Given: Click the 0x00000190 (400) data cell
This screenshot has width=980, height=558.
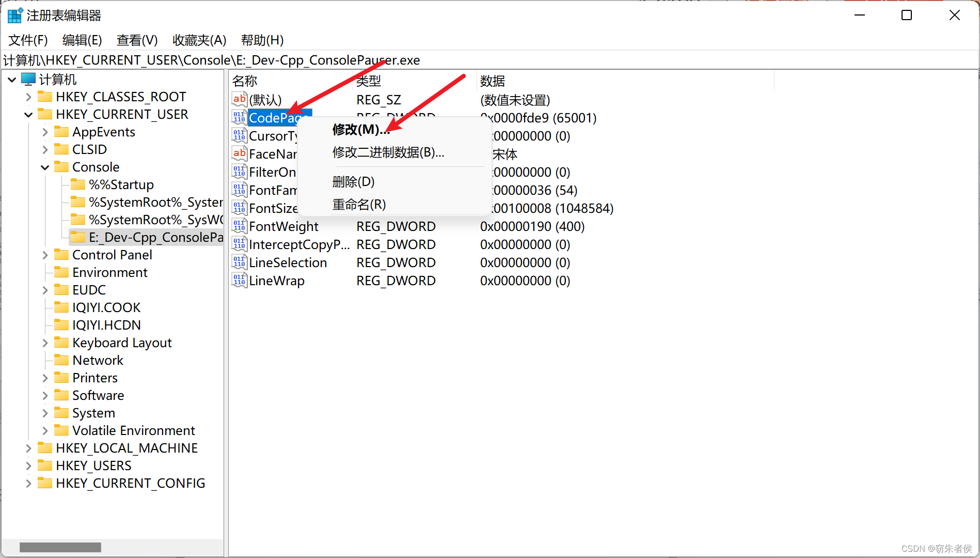Looking at the screenshot, I should pyautogui.click(x=532, y=226).
